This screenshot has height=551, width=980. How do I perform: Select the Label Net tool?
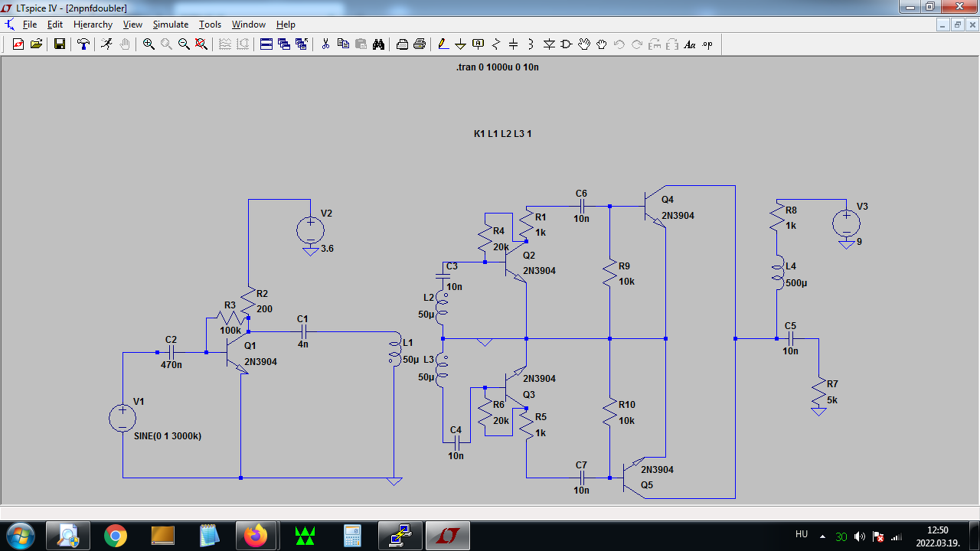click(479, 44)
